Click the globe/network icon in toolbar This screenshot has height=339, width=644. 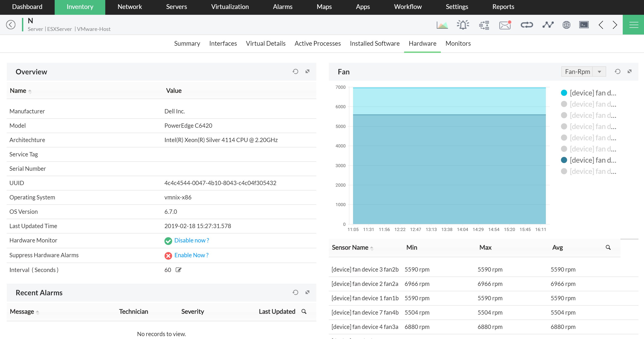[x=567, y=24]
